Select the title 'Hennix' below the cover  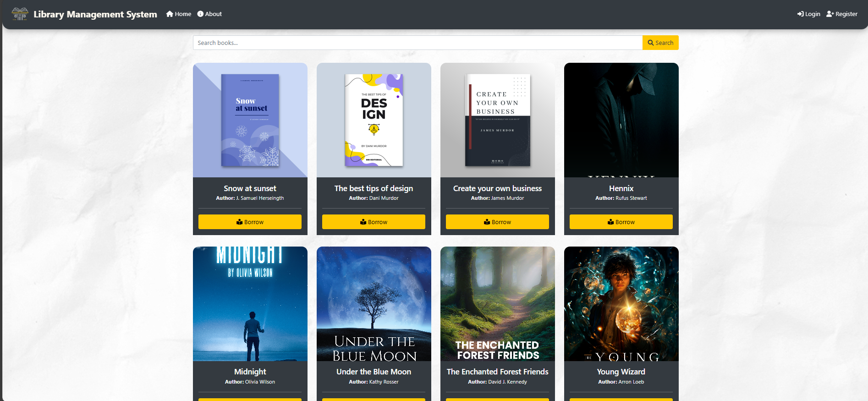[621, 188]
